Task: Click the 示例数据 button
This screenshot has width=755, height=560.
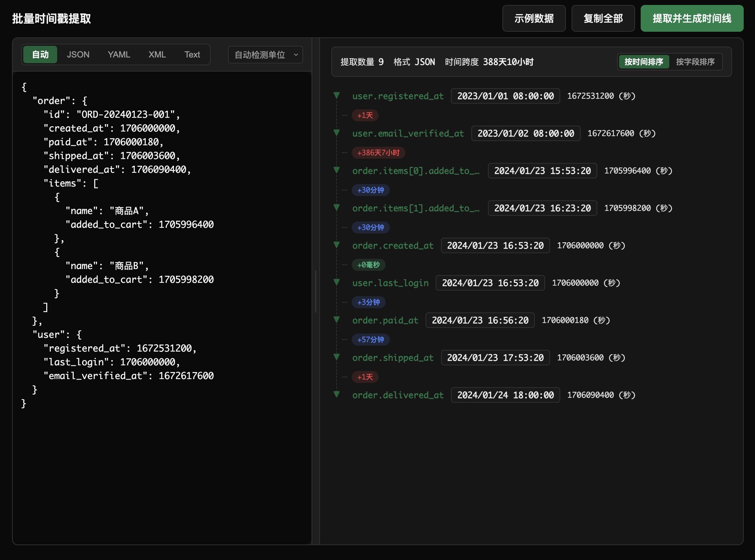Action: [x=534, y=18]
